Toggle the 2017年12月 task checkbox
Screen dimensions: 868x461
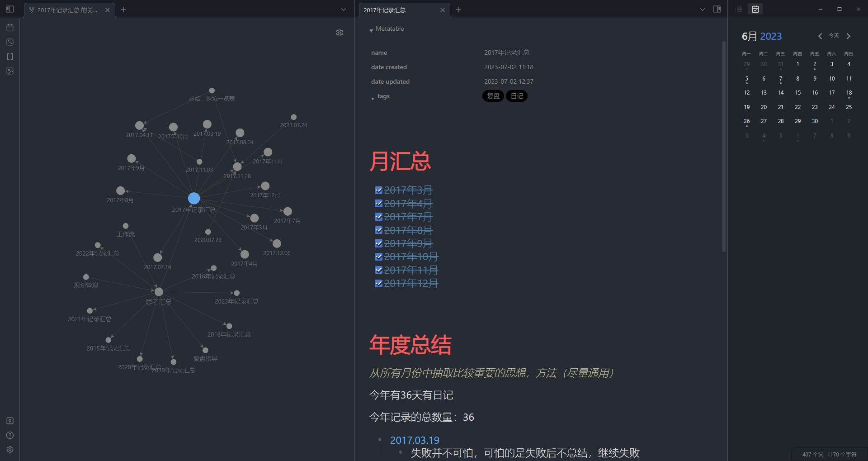379,284
